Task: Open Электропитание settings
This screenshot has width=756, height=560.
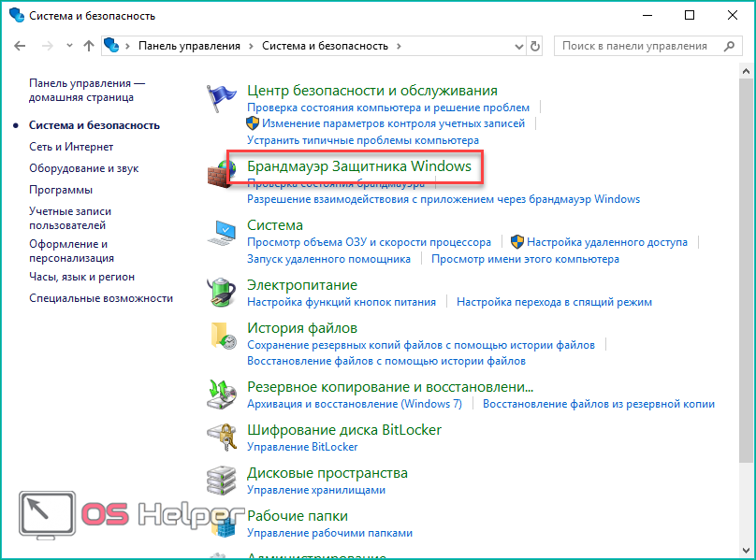Action: (x=302, y=285)
